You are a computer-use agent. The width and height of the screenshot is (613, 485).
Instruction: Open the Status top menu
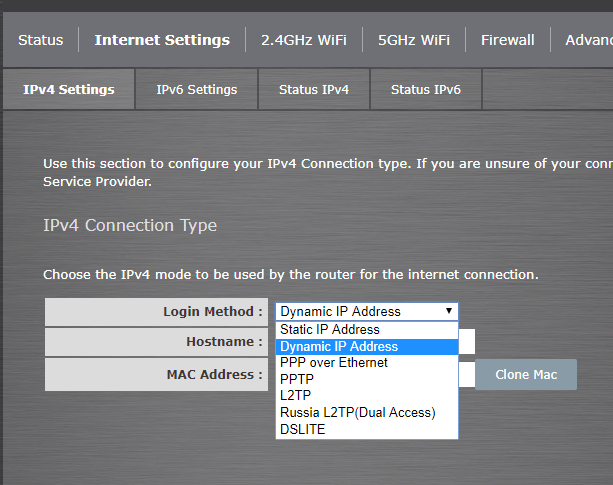coord(41,40)
